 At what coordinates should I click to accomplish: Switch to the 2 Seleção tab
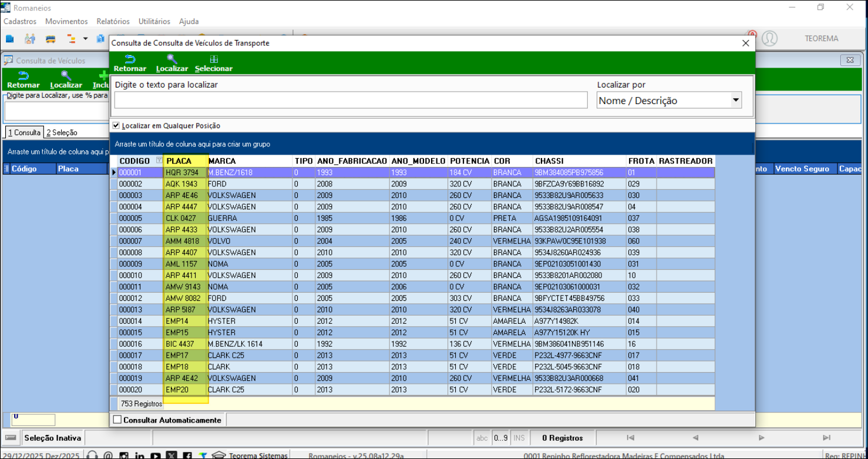[x=62, y=133]
